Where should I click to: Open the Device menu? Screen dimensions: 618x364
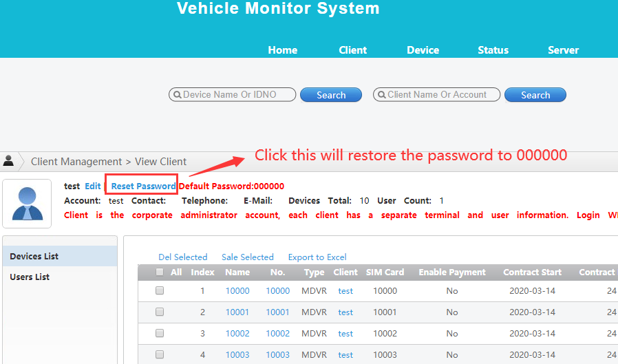(423, 50)
